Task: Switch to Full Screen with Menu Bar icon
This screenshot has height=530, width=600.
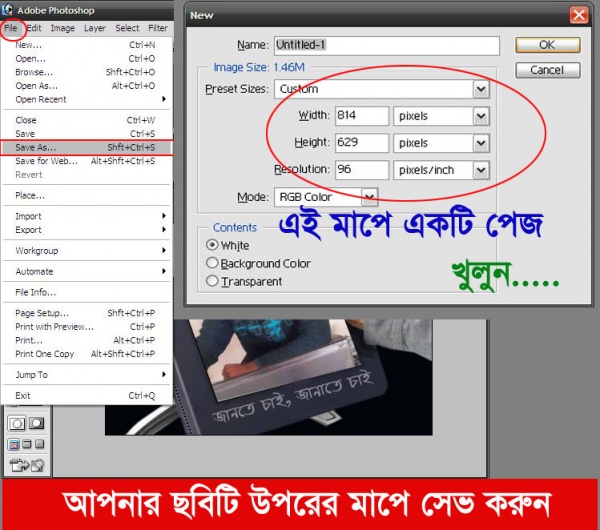Action: tap(27, 444)
